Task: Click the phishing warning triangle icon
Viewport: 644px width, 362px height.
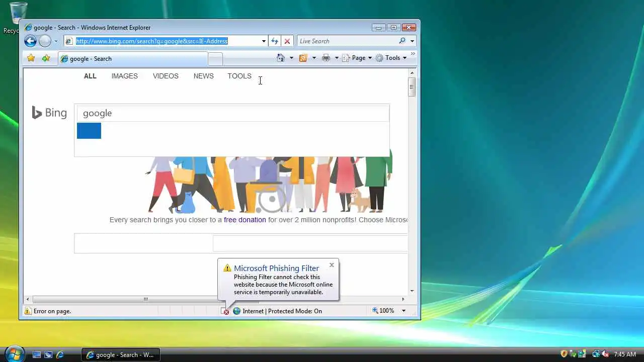Action: pos(227,268)
